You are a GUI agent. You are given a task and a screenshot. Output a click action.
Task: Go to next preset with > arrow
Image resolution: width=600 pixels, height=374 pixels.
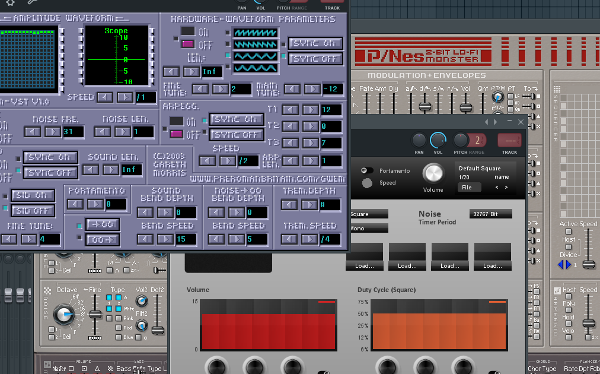(x=506, y=188)
